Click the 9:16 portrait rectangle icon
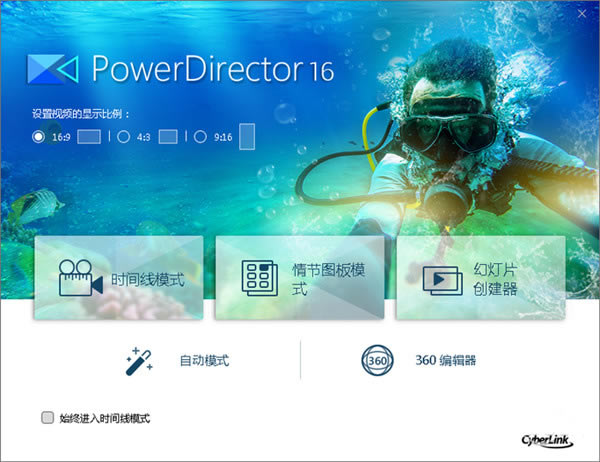Screen dimensions: 600x462 pos(247,137)
